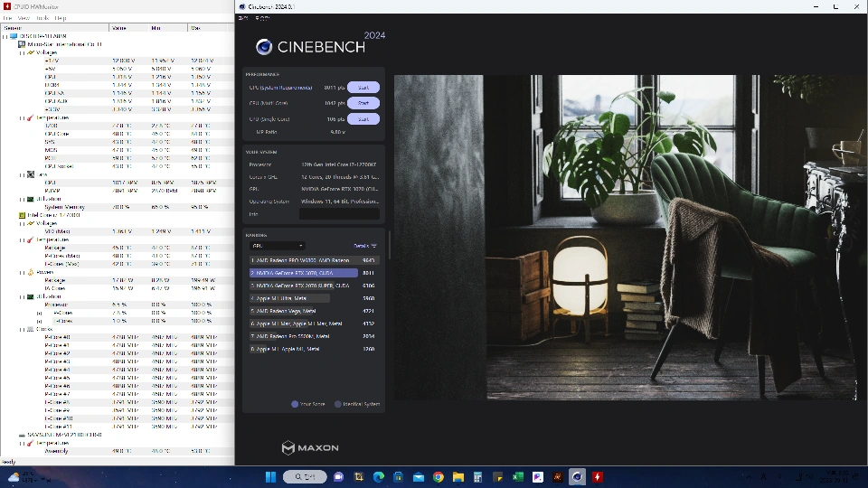Click the SAMSUNG drive icon
The width and height of the screenshot is (868, 488).
pos(22,435)
